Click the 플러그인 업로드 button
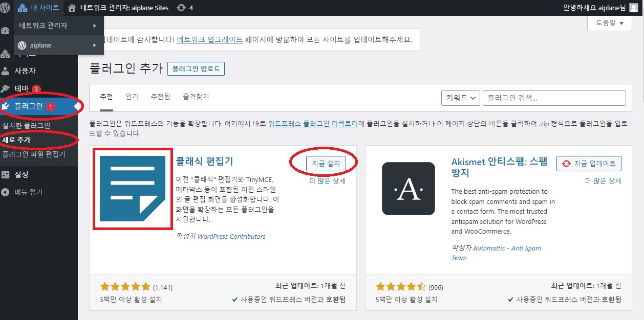This screenshot has width=644, height=320. tap(196, 68)
